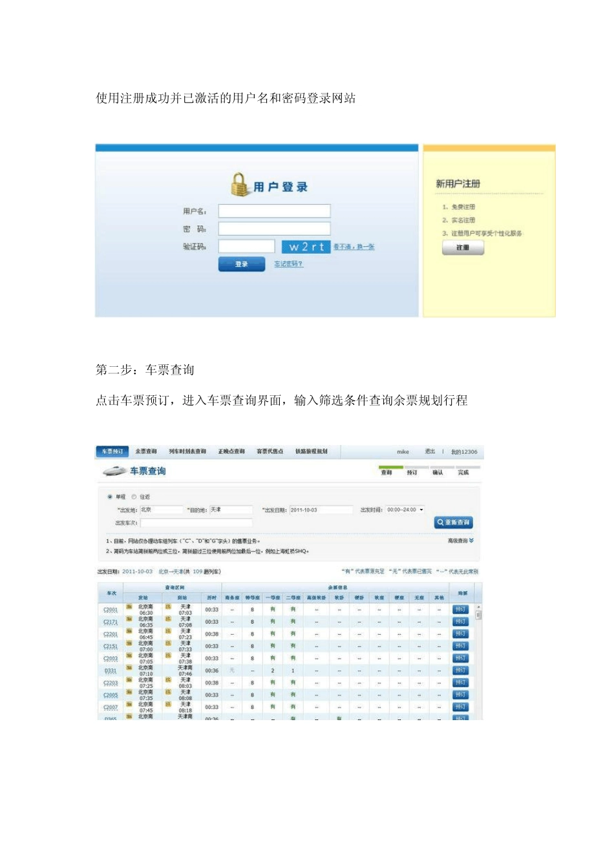Screen dimensions: 614x868
Task: Open the 出发时间 00:00--24:00 dropdown
Action: [405, 510]
